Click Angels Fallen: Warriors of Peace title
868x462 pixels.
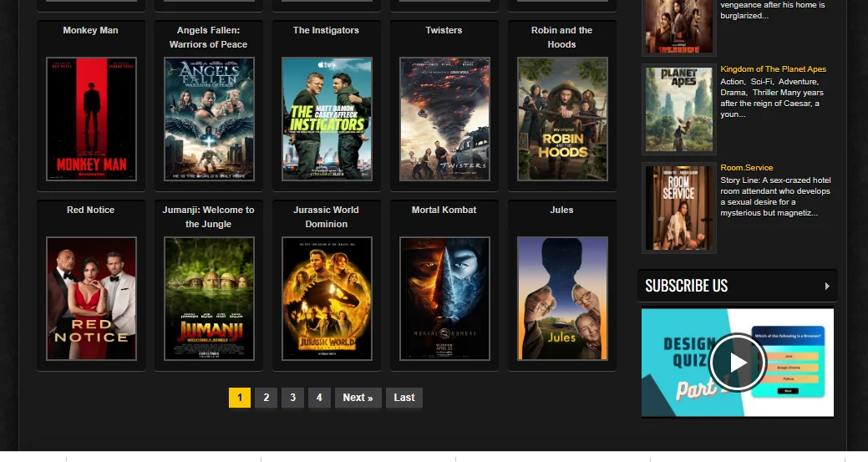click(x=208, y=37)
